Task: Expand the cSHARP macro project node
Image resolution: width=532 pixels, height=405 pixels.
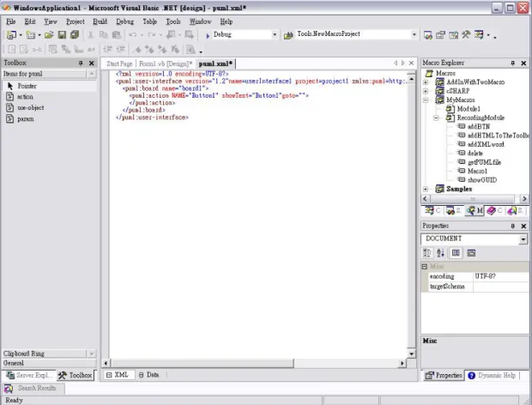Action: point(426,91)
